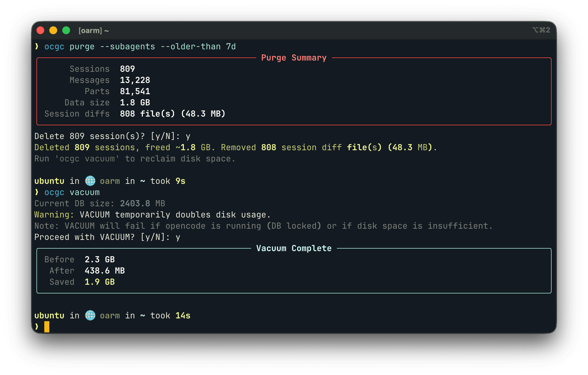The height and width of the screenshot is (375, 588).
Task: Click the second globe icon near bottom
Action: point(90,316)
